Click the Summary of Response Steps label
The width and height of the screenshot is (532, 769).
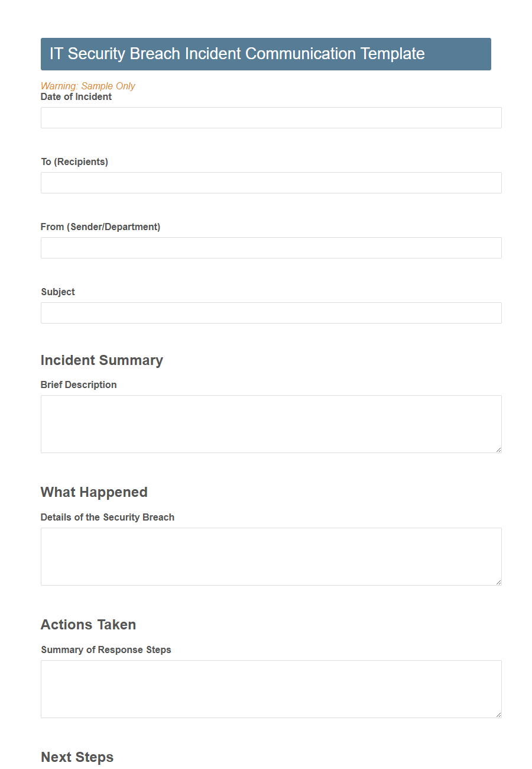[x=105, y=650]
